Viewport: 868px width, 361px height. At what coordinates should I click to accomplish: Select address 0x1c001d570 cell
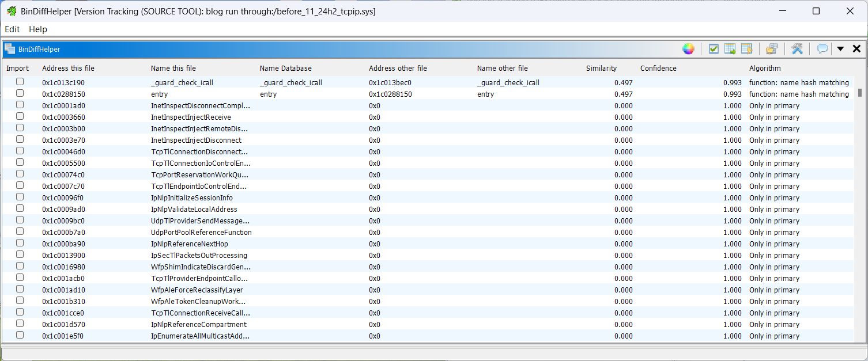(63, 325)
